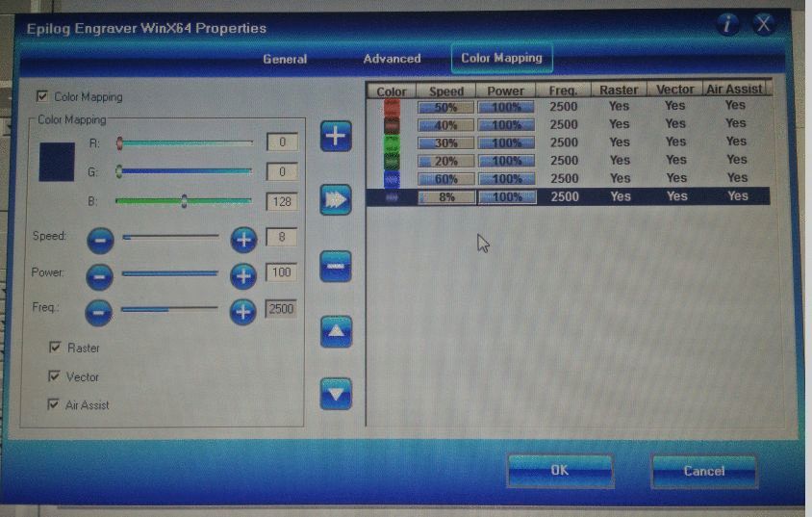
Task: Move selected mapping up with up arrow
Action: [336, 331]
